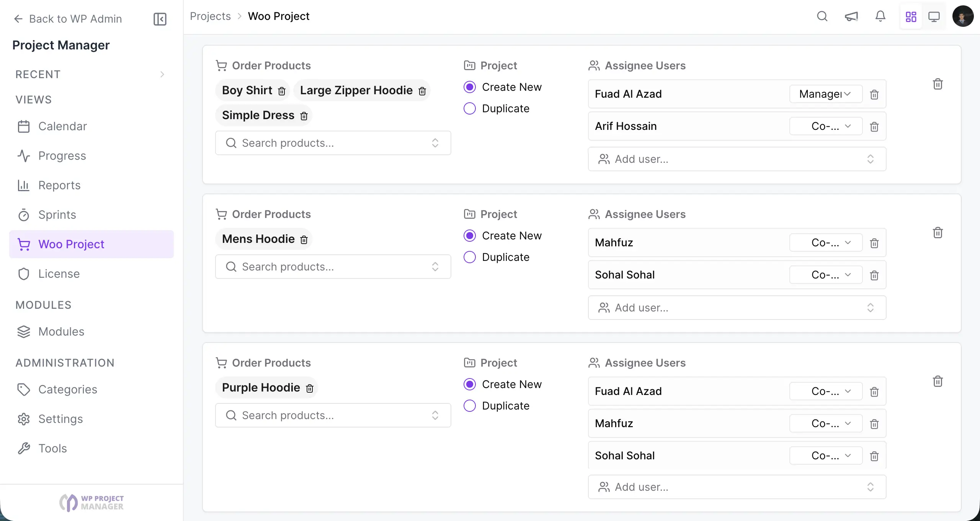This screenshot has height=521, width=980.
Task: Open role dropdown for Fuad Al Azad in third card
Action: 826,391
